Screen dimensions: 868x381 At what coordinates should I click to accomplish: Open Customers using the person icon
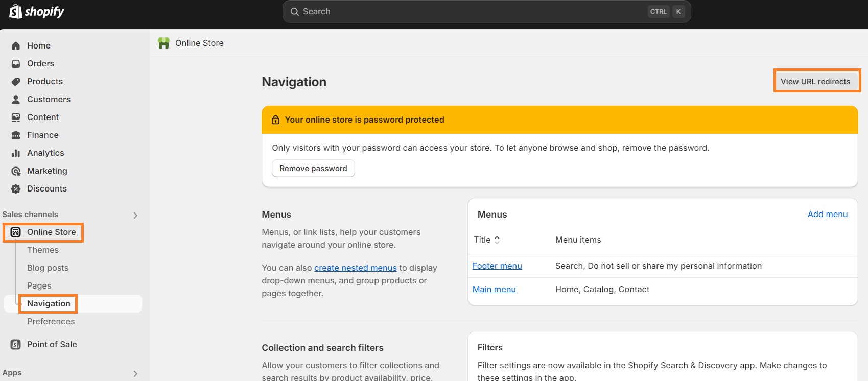[x=16, y=100]
